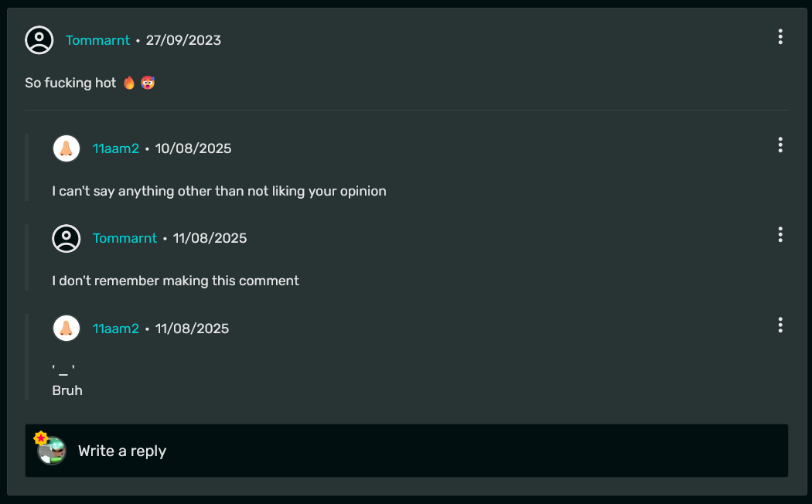Click 11aam2's nose emoji avatar

67,148
